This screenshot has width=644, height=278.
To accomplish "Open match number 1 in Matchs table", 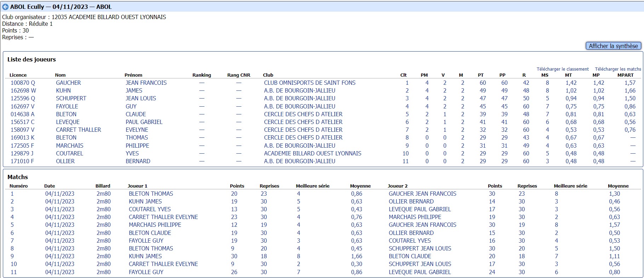I will point(12,194).
